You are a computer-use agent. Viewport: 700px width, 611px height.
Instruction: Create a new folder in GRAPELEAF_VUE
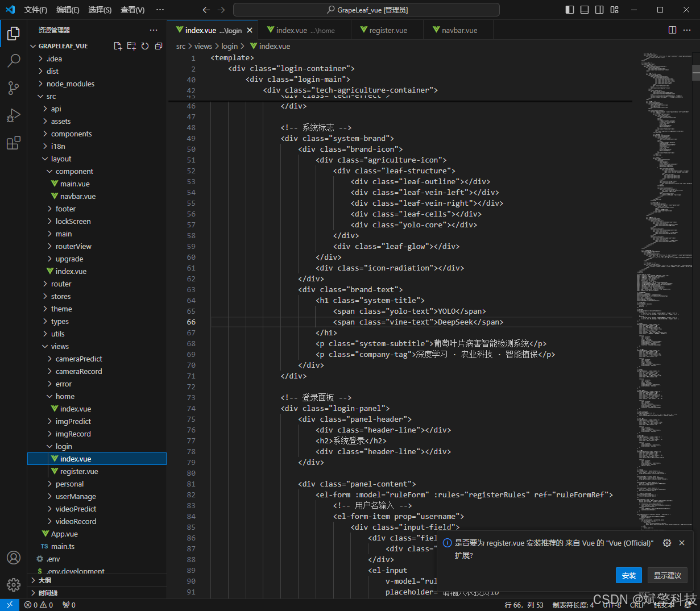tap(131, 46)
